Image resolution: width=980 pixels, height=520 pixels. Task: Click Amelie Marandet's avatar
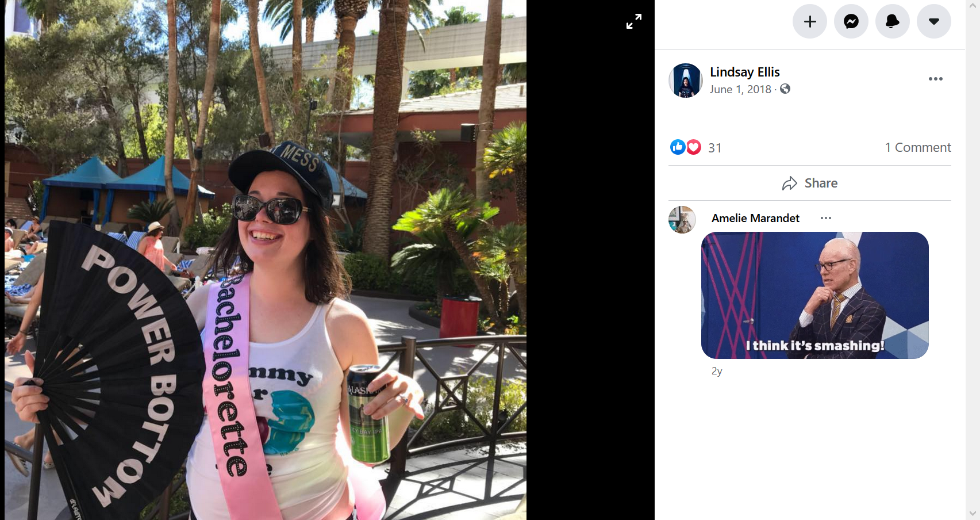682,220
